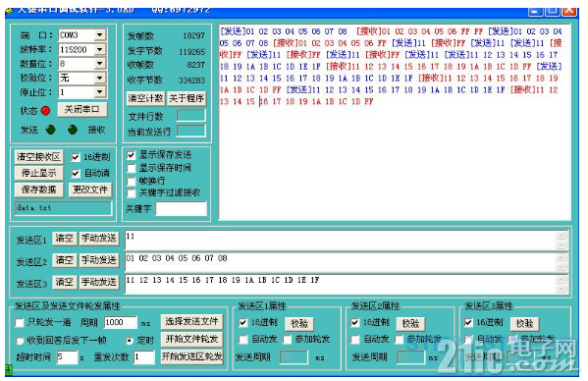Click the 接收 indicator LED
Viewport: 588px width, 381px height.
point(73,130)
